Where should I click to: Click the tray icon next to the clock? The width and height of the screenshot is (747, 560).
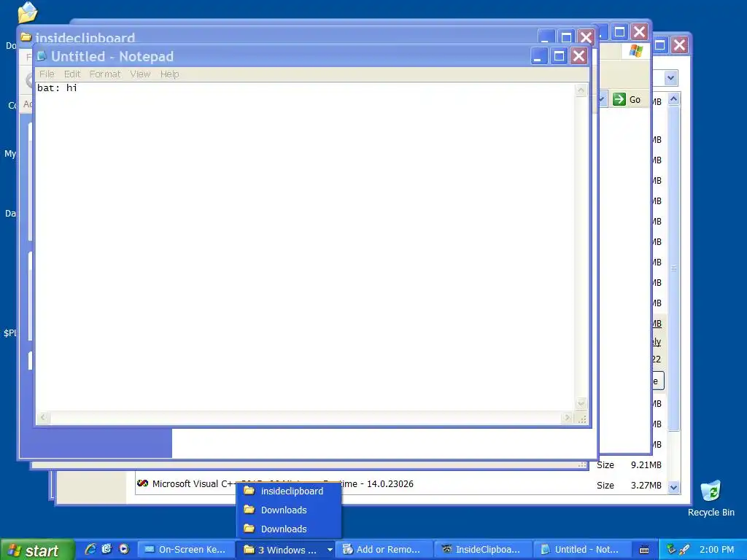coord(684,549)
